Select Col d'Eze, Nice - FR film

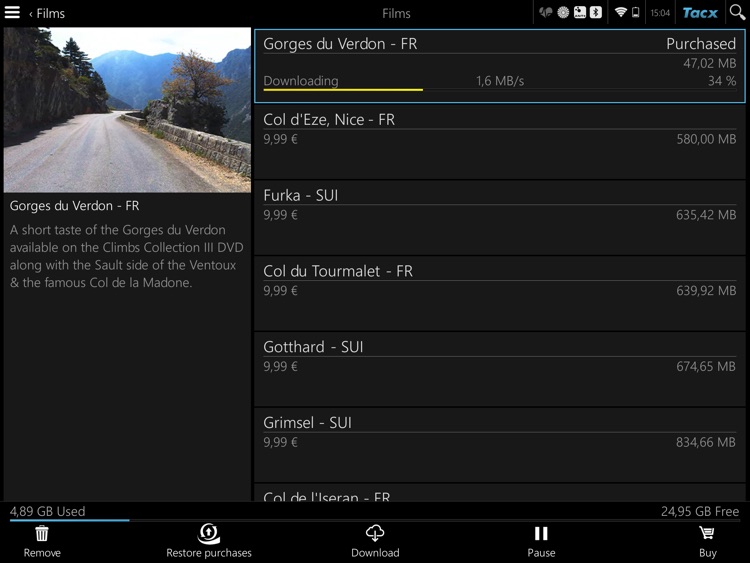click(500, 142)
